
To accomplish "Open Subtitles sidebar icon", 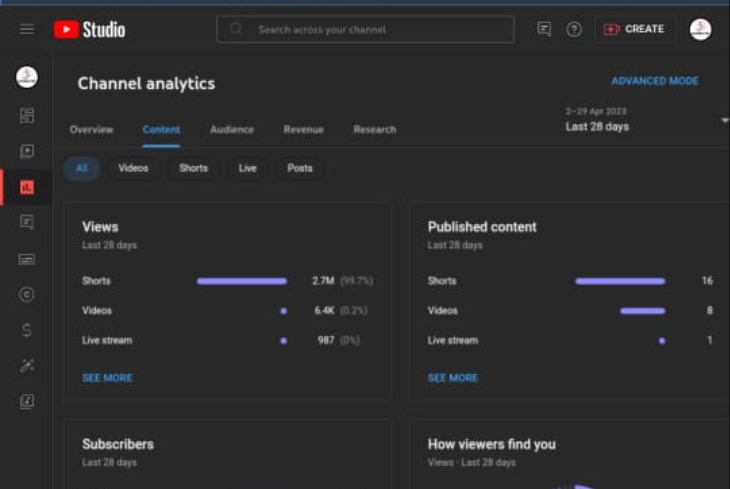I will coord(27,259).
